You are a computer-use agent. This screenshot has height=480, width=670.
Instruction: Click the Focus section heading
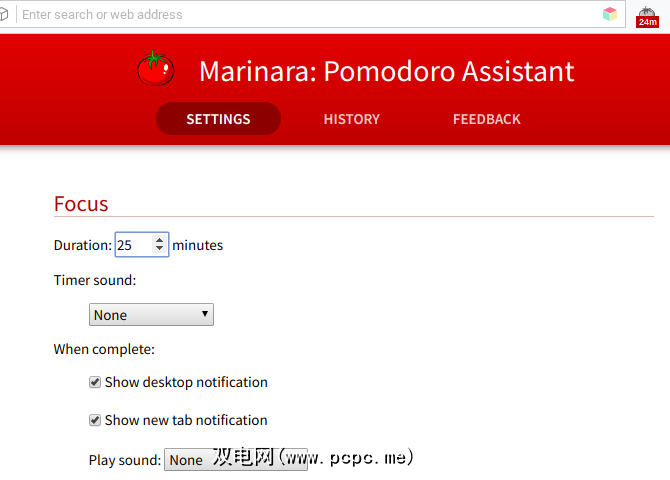pyautogui.click(x=81, y=204)
